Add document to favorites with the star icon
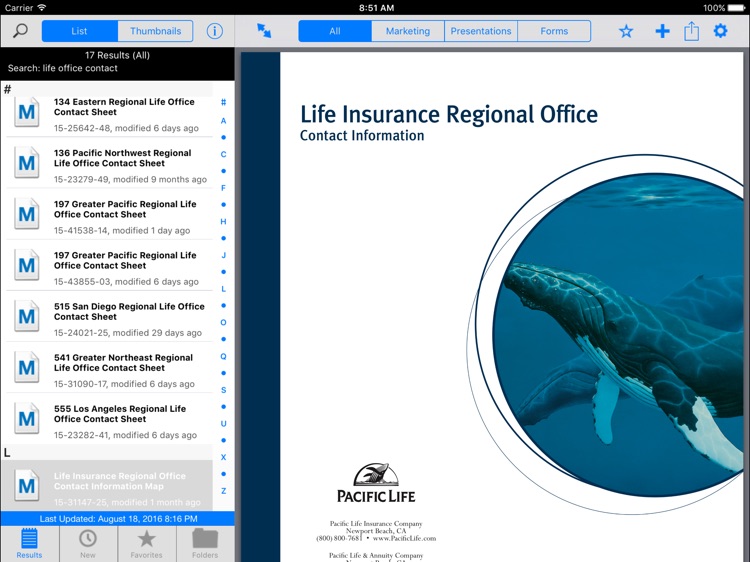Image resolution: width=750 pixels, height=562 pixels. 626,31
